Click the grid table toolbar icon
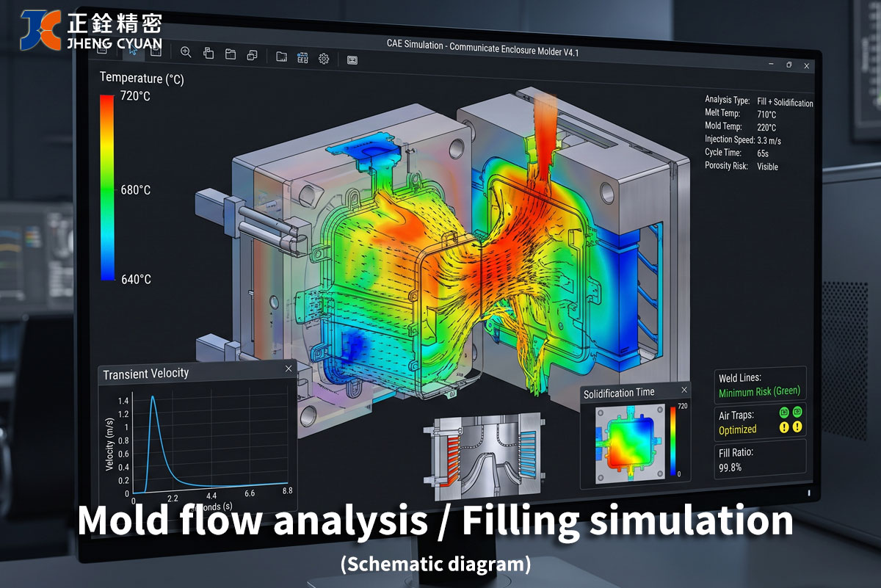 coord(302,57)
